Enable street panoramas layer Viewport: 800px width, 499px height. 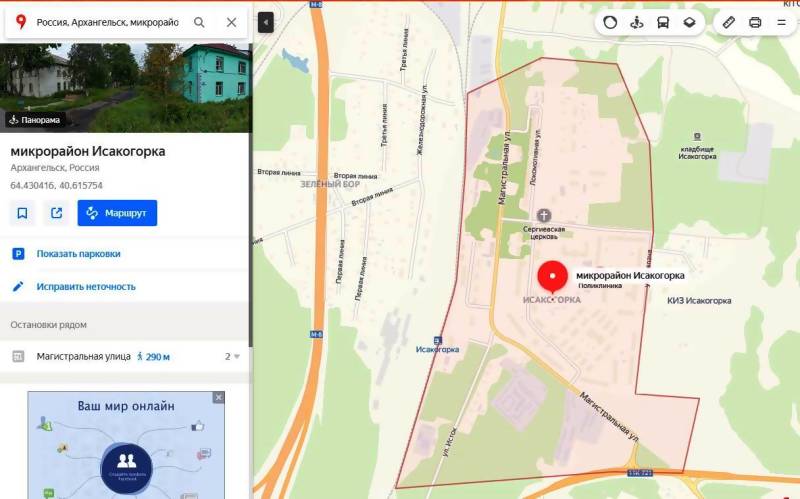[636, 22]
